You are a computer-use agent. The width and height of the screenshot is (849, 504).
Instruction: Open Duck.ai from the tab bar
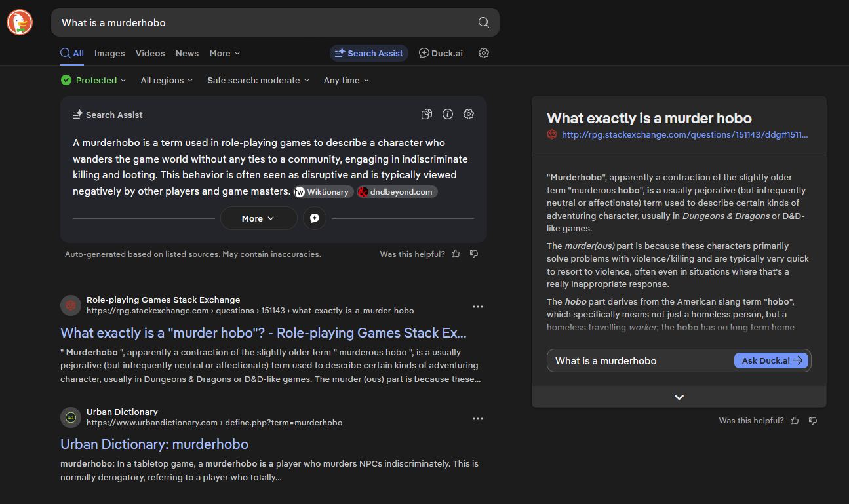441,54
